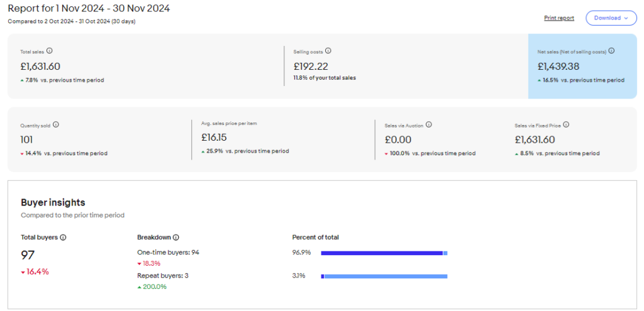The width and height of the screenshot is (644, 311).
Task: Click the 97 total buyers number
Action: 28,255
